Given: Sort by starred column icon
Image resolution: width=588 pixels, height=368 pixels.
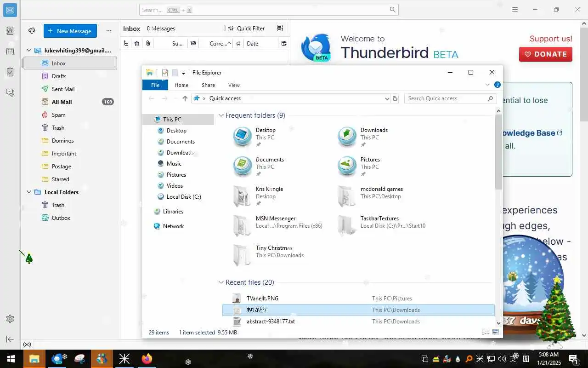Looking at the screenshot, I should pos(137,43).
